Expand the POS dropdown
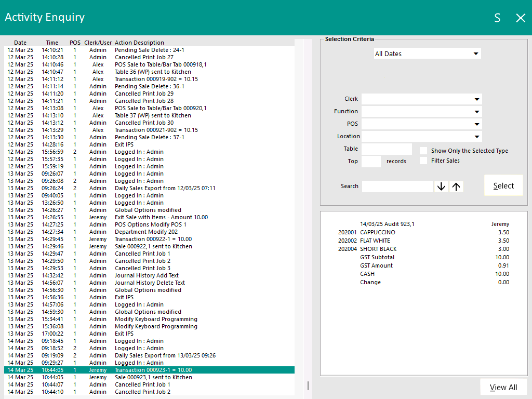 (x=421, y=124)
